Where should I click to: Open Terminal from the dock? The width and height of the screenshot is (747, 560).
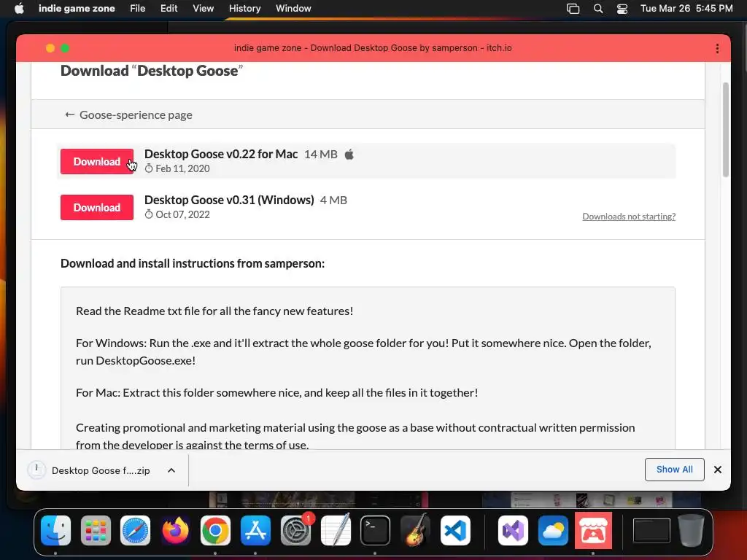pos(375,530)
